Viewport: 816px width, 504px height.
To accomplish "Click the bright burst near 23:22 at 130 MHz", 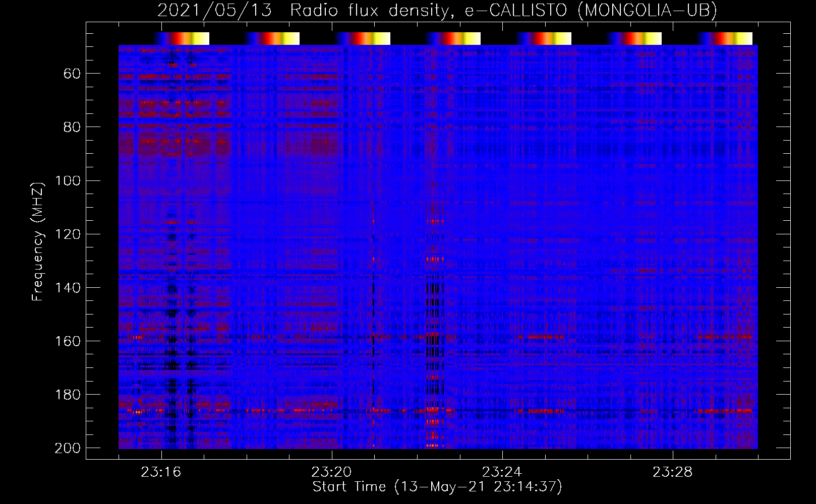I will click(435, 259).
